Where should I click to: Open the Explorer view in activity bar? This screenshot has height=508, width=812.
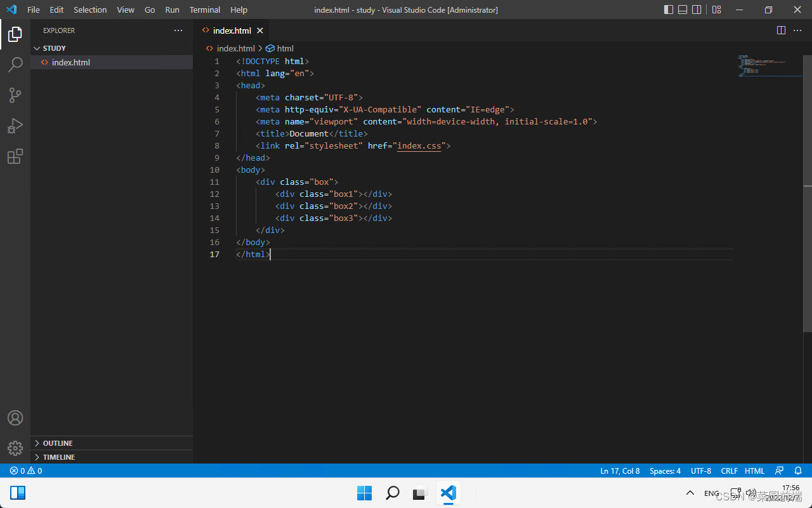15,34
